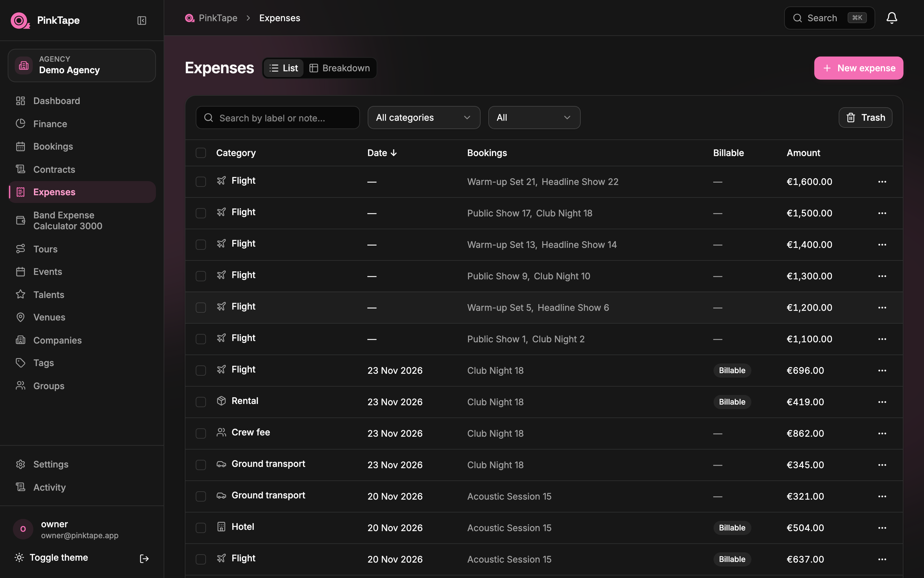The image size is (924, 578).
Task: Toggle theme with the sun icon
Action: pos(19,557)
